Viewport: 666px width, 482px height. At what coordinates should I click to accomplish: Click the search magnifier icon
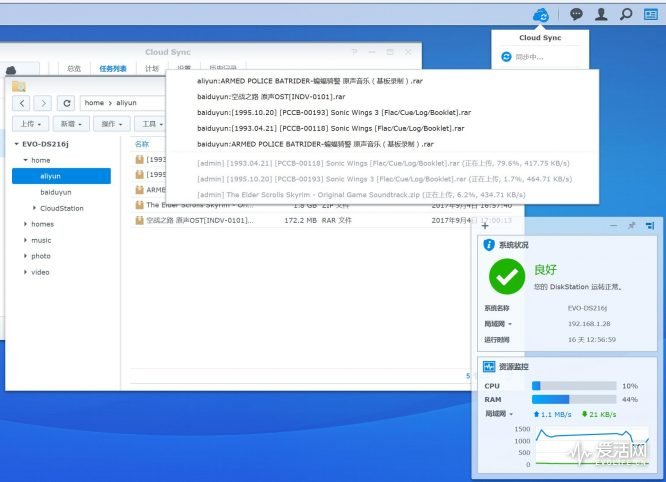[626, 14]
